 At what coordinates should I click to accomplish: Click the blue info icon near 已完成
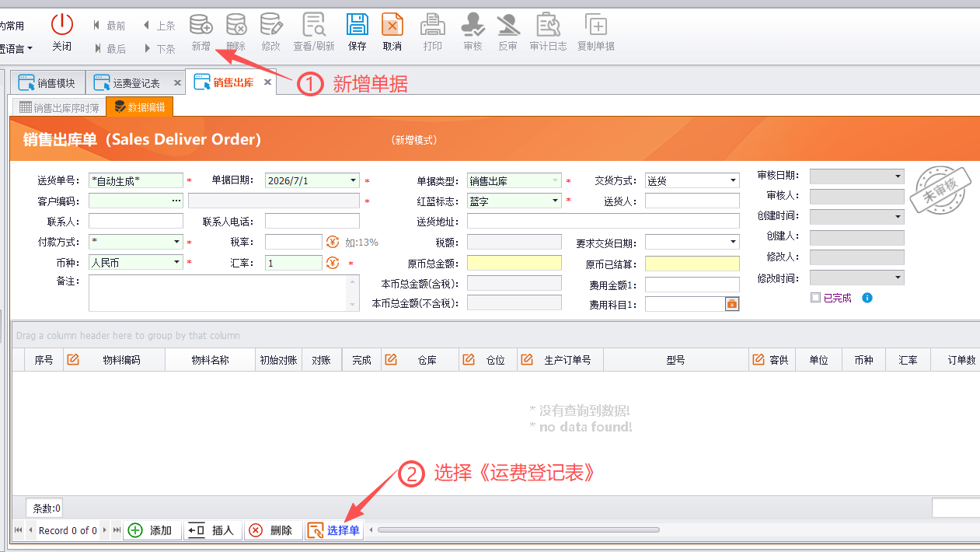click(867, 298)
